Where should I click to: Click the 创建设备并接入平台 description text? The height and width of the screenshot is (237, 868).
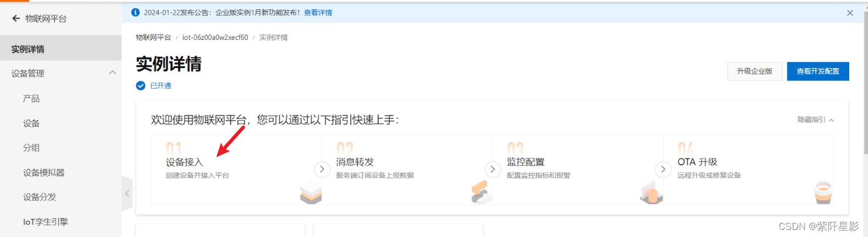pyautogui.click(x=197, y=175)
